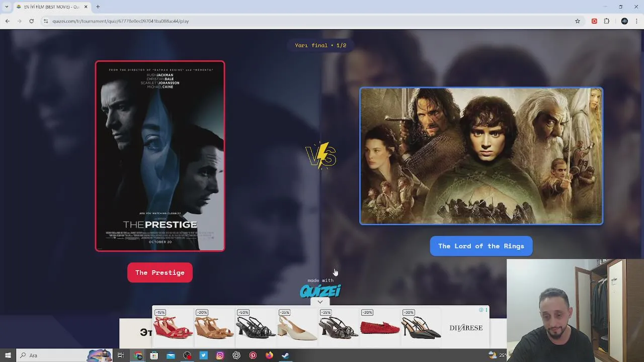Open the ad options dots icon
The width and height of the screenshot is (644, 362).
click(x=486, y=310)
